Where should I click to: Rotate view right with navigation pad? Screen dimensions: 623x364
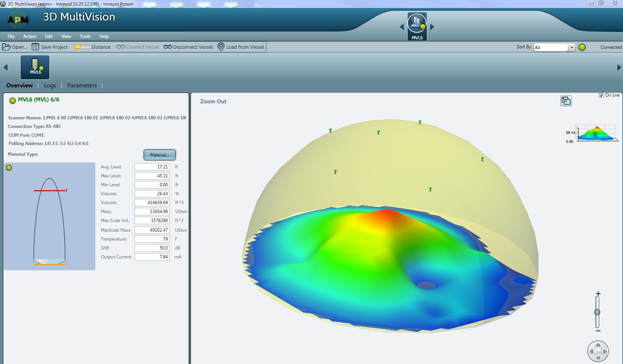[605, 351]
